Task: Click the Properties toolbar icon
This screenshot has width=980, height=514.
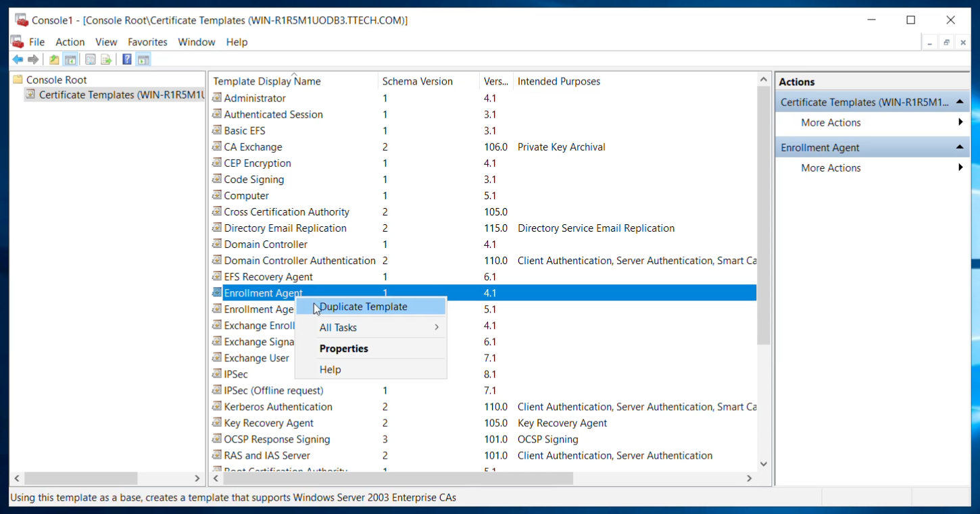Action: 90,59
